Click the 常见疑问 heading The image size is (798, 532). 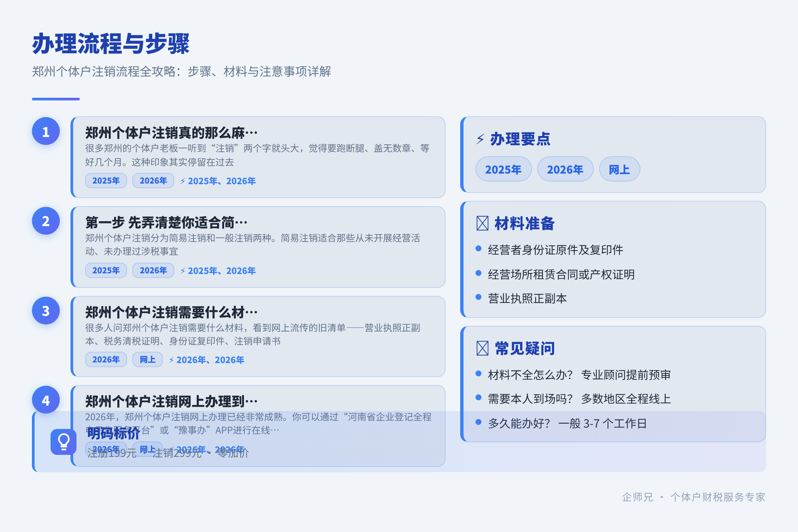click(x=525, y=348)
